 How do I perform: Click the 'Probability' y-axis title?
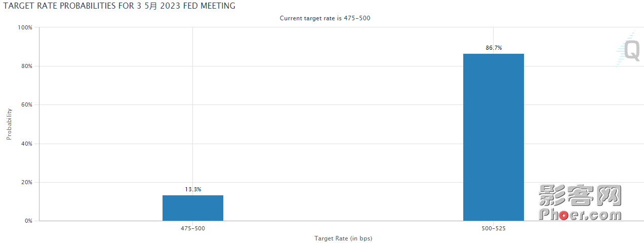click(x=9, y=124)
